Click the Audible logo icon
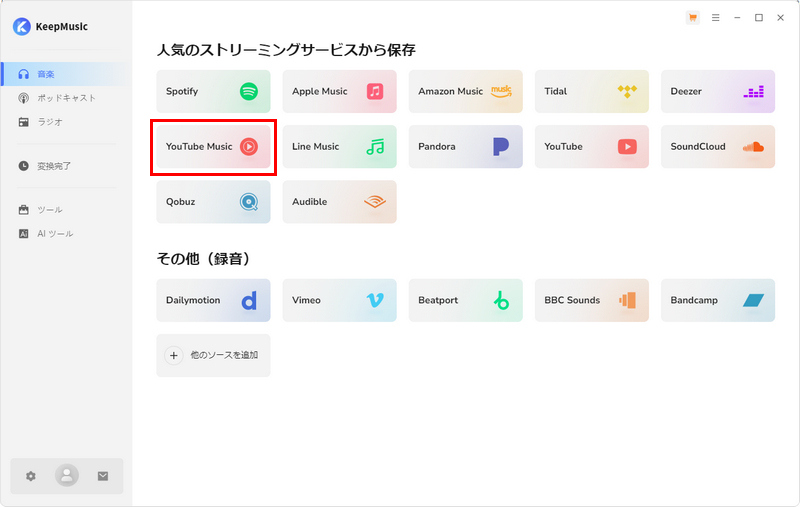The height and width of the screenshot is (507, 800). pos(375,202)
